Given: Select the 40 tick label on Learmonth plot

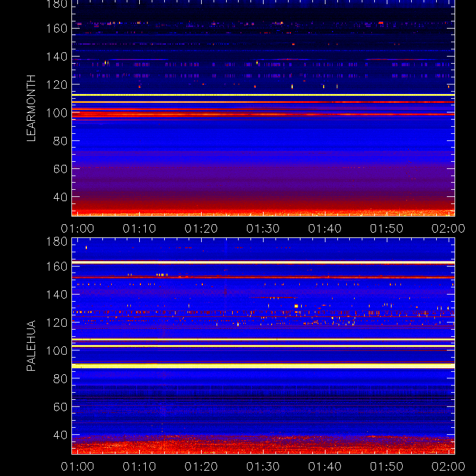Looking at the screenshot, I should pos(60,197).
